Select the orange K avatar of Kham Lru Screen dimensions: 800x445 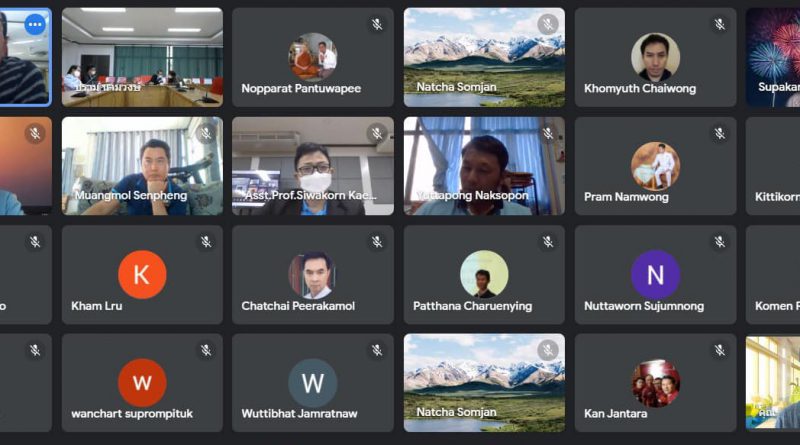pyautogui.click(x=142, y=275)
